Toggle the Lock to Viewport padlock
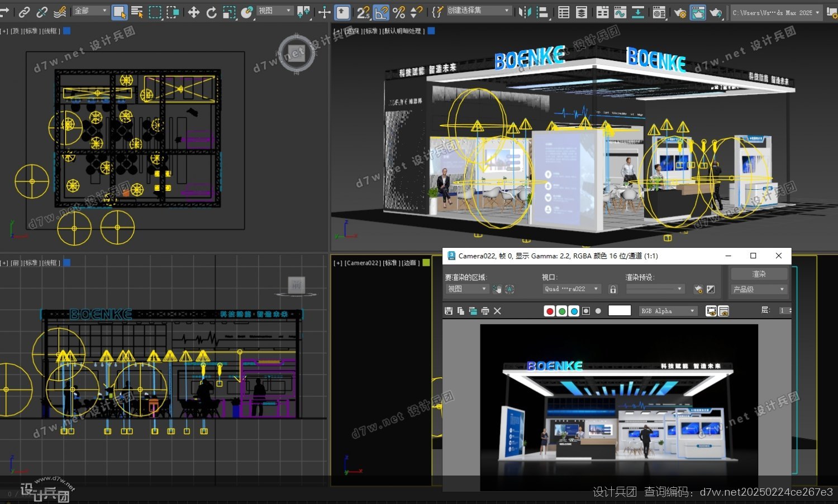 pyautogui.click(x=613, y=289)
